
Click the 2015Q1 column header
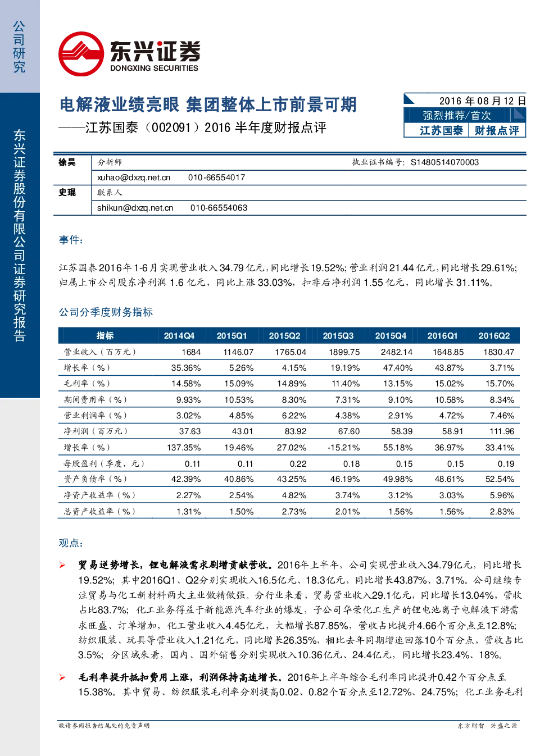[232, 336]
